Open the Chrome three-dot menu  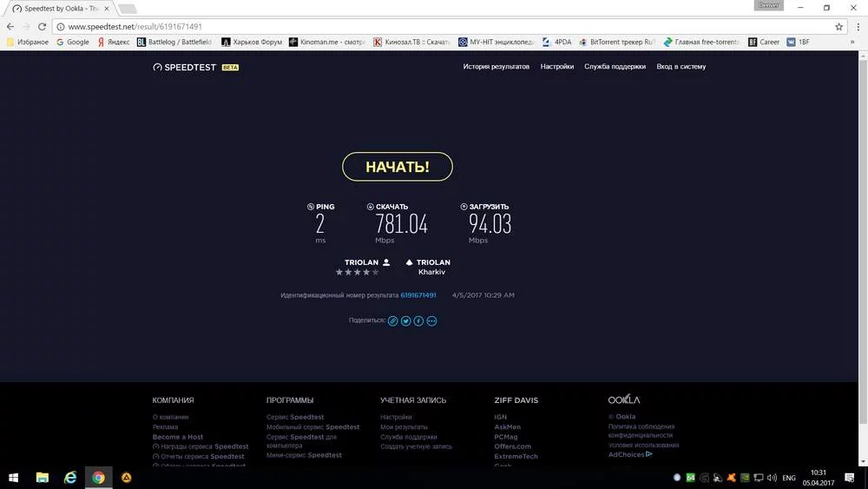(x=856, y=27)
